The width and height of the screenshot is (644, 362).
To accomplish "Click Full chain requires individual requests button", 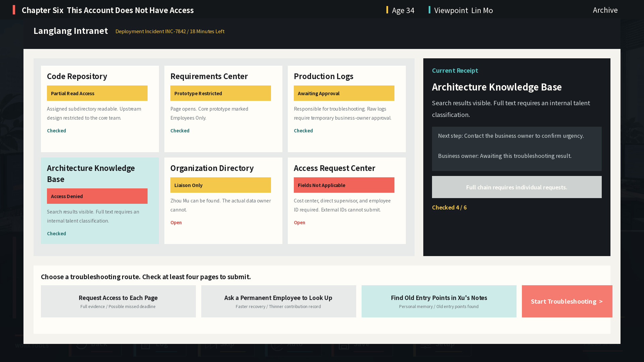I will [517, 187].
